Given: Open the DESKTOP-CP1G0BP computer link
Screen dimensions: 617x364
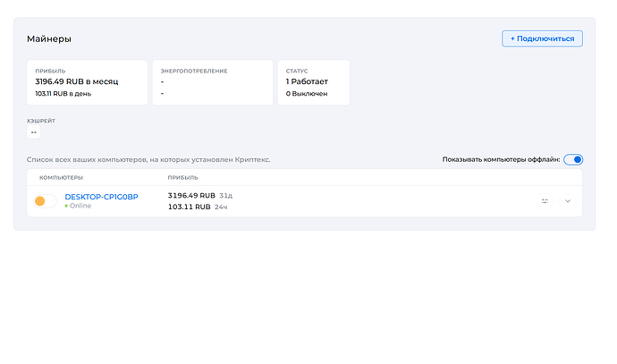Looking at the screenshot, I should pyautogui.click(x=101, y=196).
